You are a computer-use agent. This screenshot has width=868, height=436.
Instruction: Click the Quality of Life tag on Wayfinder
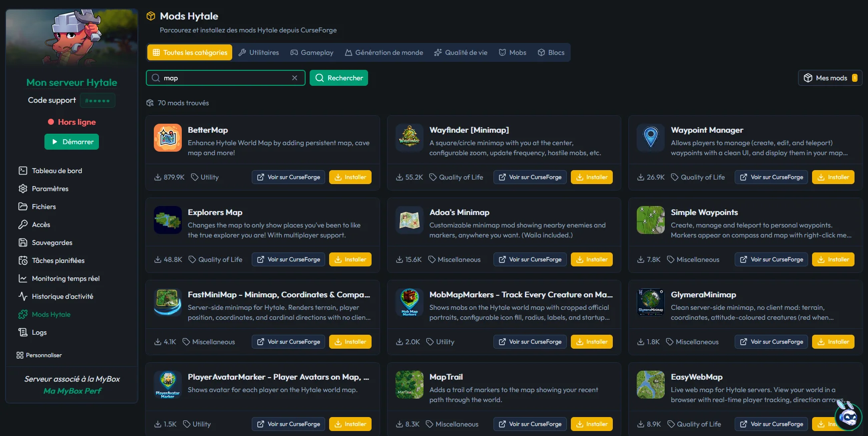[x=456, y=177]
